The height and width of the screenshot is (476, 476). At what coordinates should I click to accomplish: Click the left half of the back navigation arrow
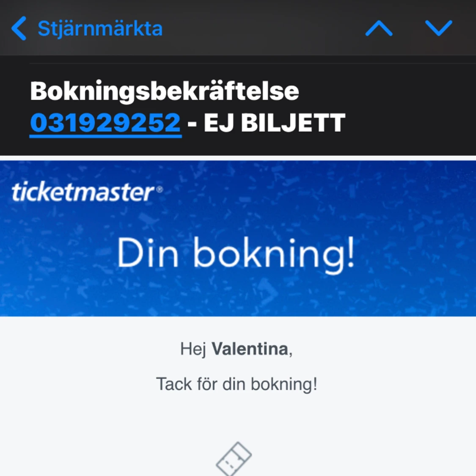tap(15, 28)
